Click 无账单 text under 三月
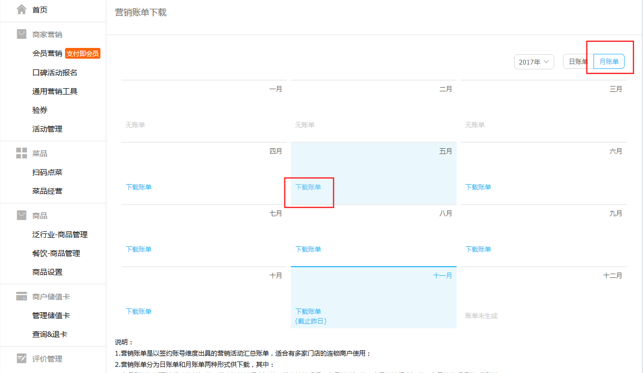The image size is (643, 373). point(475,125)
